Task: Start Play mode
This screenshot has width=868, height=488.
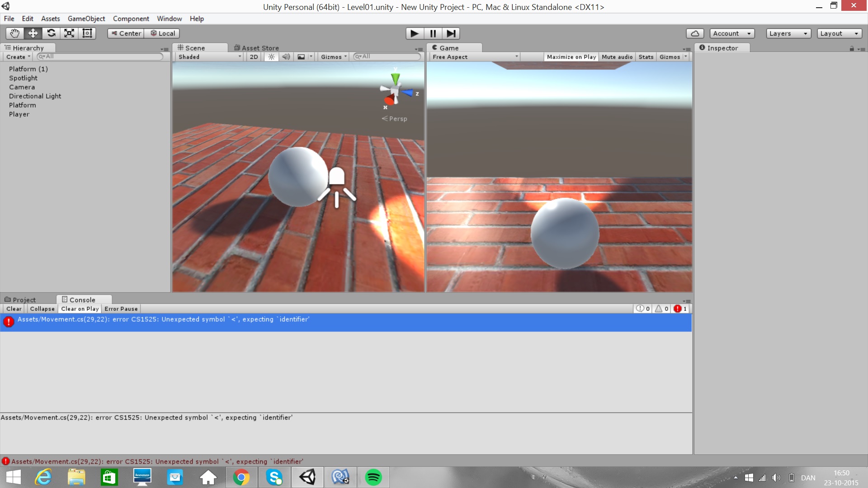Action: point(414,33)
